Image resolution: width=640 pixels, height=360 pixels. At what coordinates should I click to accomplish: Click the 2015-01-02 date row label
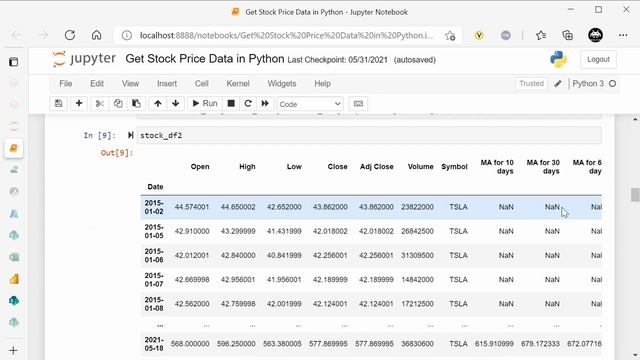click(x=154, y=207)
